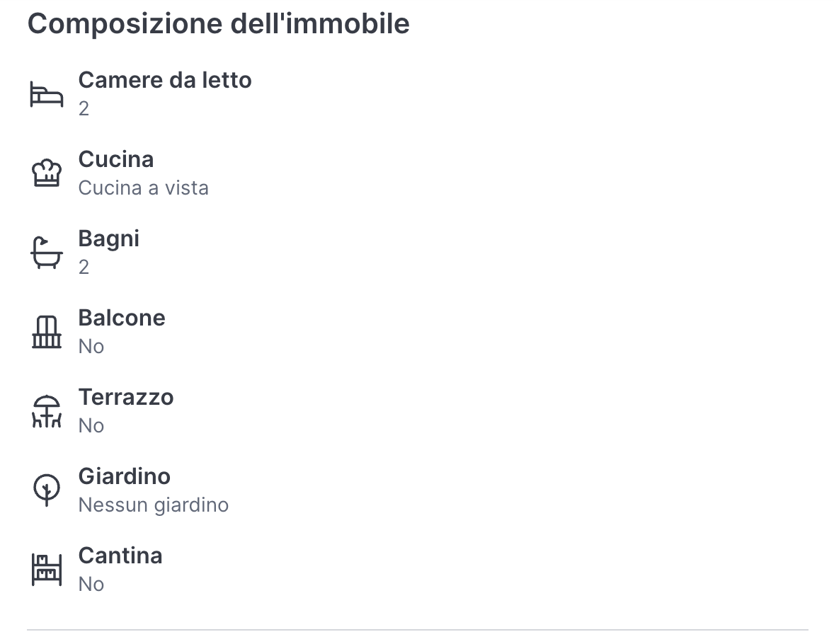Click the Balcone railing icon
834x644 pixels.
click(x=47, y=332)
